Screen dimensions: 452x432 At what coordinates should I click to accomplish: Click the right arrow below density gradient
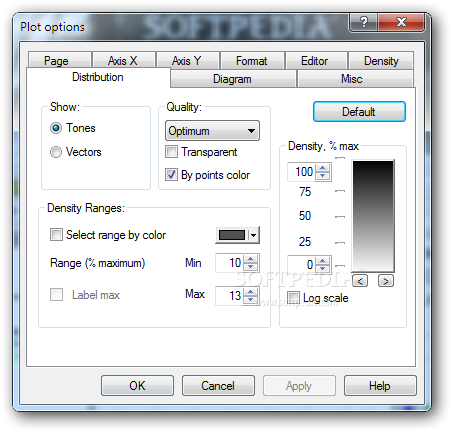tap(386, 281)
